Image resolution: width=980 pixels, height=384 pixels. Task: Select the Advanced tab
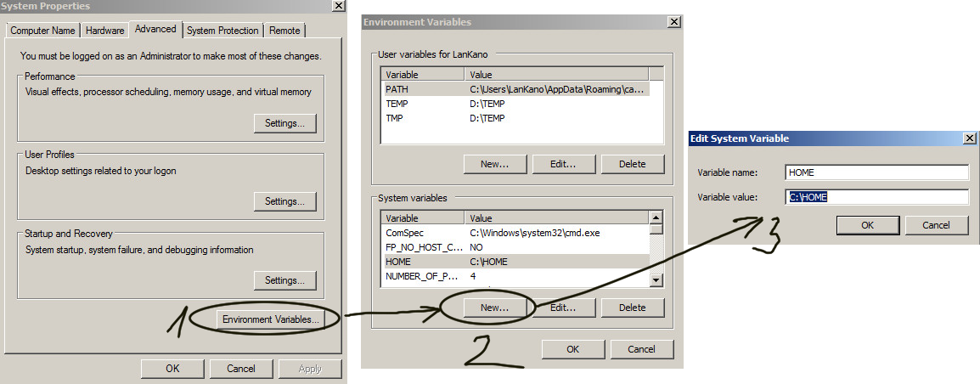coord(155,29)
